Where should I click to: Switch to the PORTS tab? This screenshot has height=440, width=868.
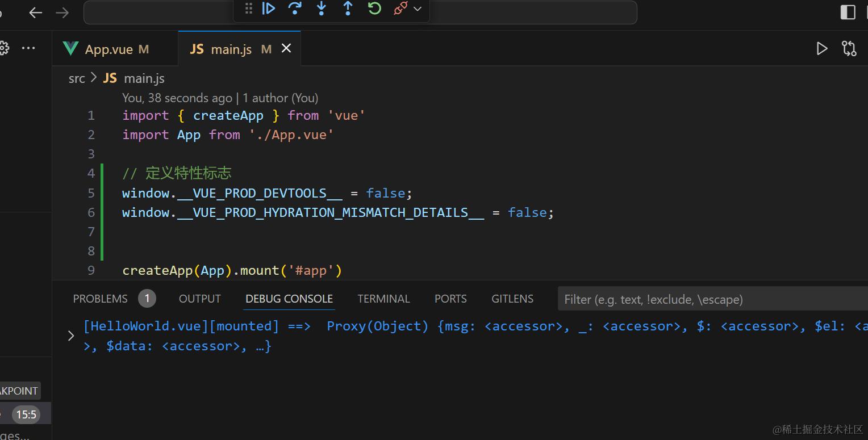point(450,299)
